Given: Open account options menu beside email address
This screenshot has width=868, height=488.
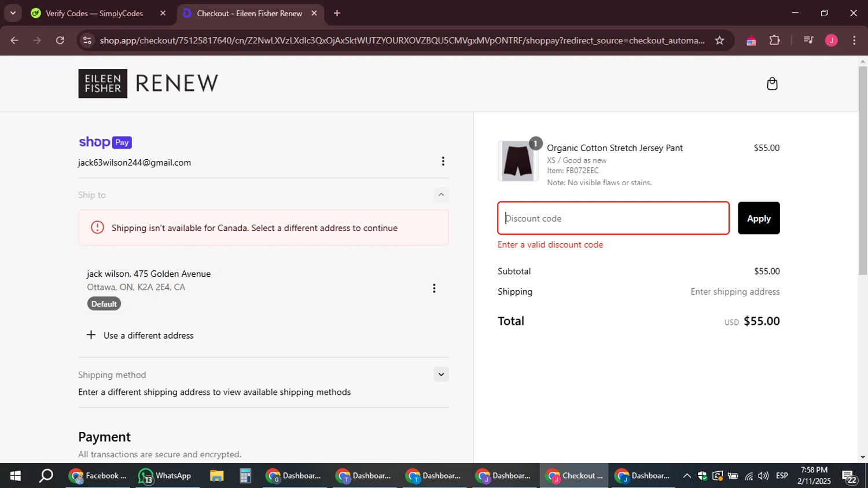Looking at the screenshot, I should point(443,162).
